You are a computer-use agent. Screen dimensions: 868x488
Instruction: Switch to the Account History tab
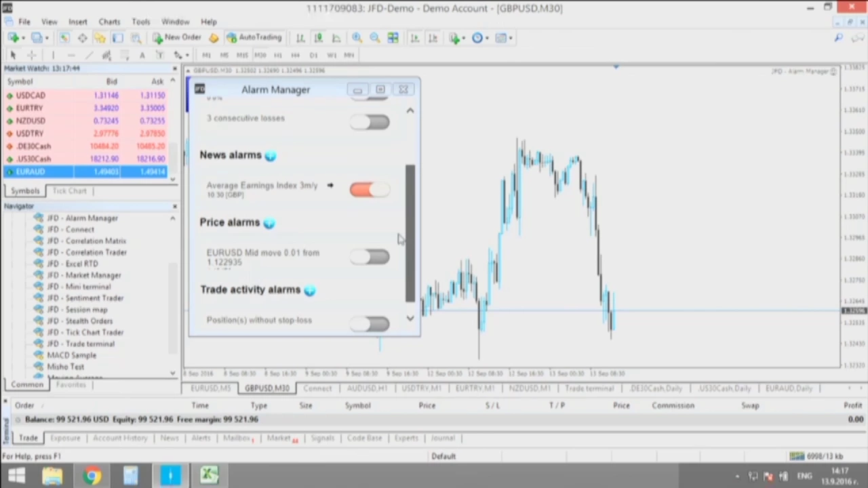click(120, 438)
